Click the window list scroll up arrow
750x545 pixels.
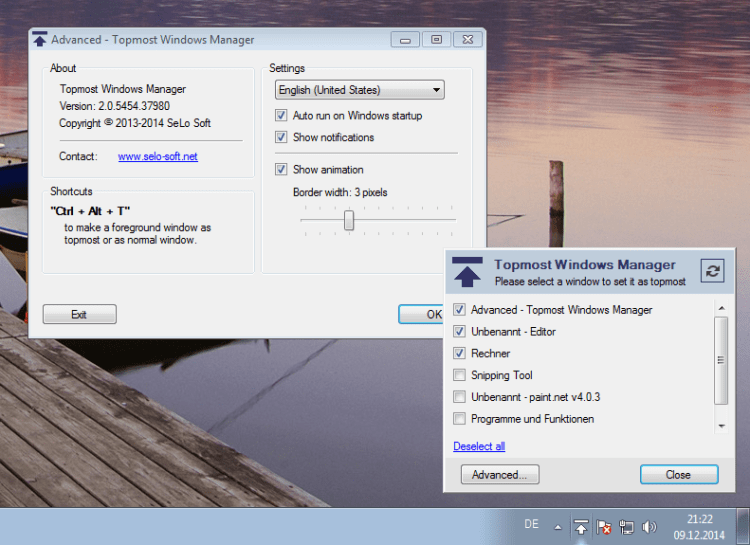[721, 308]
